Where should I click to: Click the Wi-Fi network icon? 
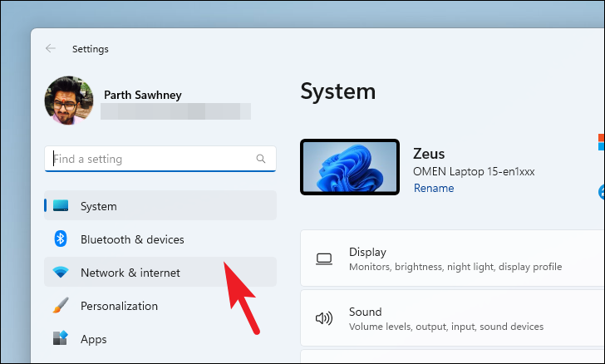pos(61,272)
